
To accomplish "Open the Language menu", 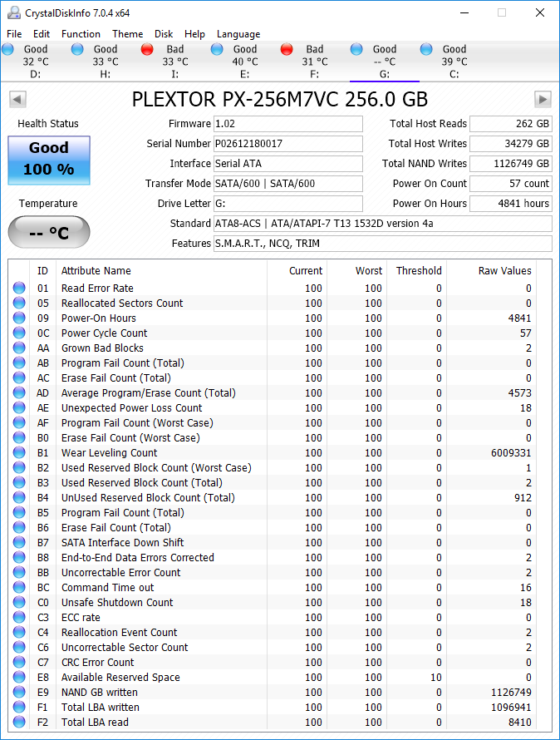I will [x=238, y=34].
